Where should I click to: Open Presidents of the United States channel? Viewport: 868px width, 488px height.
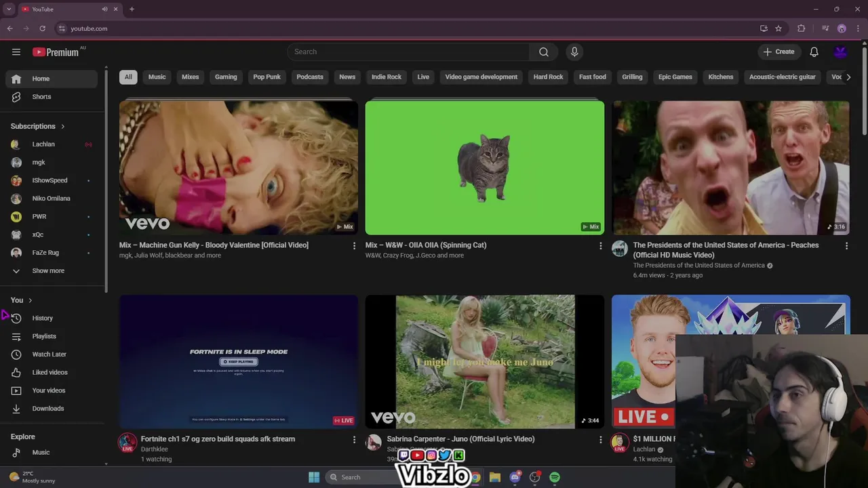[x=698, y=266]
